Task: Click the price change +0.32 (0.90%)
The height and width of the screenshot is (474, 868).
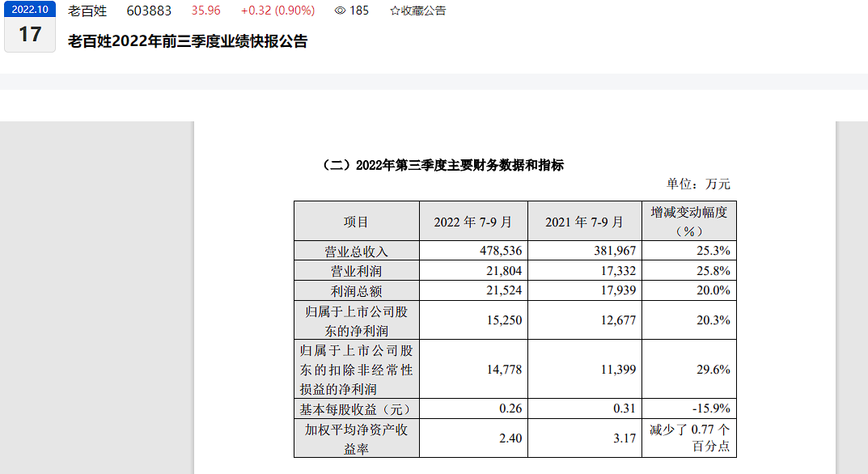Action: (278, 11)
